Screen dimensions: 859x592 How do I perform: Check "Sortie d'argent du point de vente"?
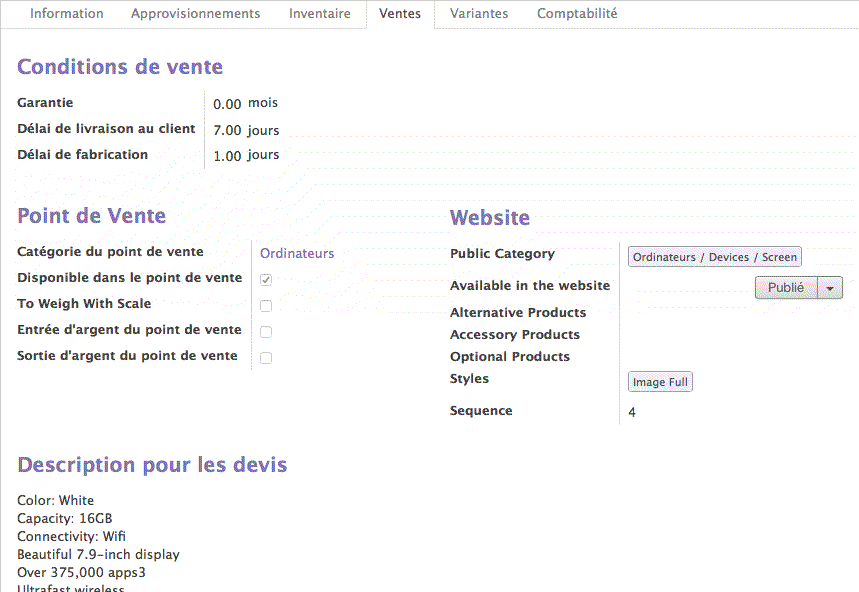click(265, 356)
